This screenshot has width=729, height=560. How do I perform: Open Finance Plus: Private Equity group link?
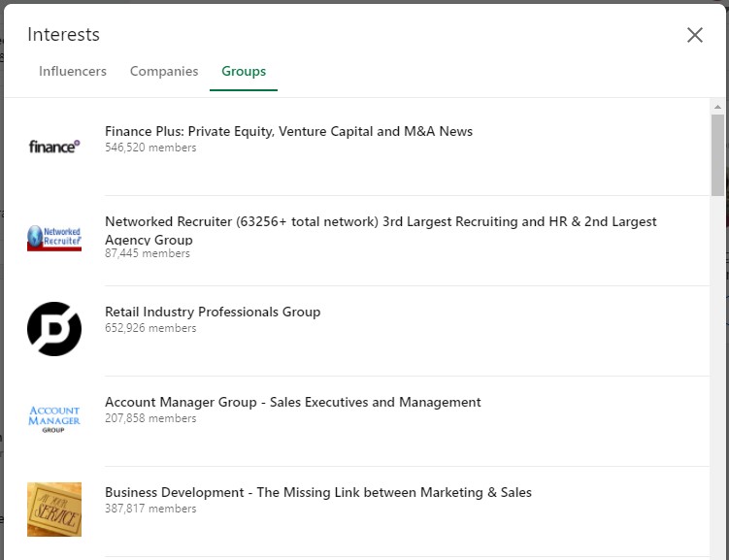pyautogui.click(x=288, y=131)
